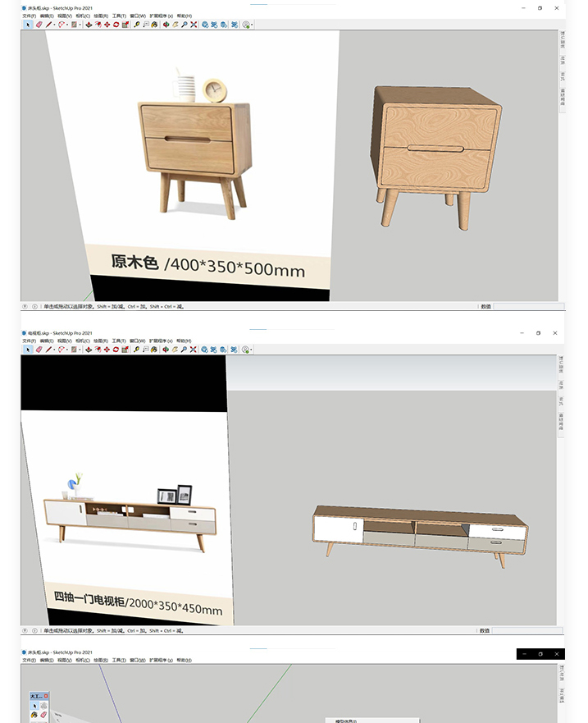Choose Line pencil tool in 电视柜.skp window
Screen dimensions: 588x723
point(48,350)
